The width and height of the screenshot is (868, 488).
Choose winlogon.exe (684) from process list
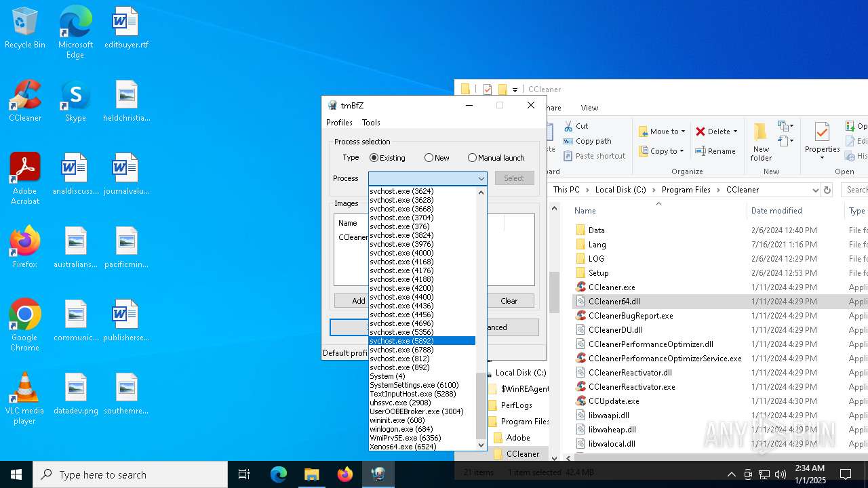(x=422, y=429)
